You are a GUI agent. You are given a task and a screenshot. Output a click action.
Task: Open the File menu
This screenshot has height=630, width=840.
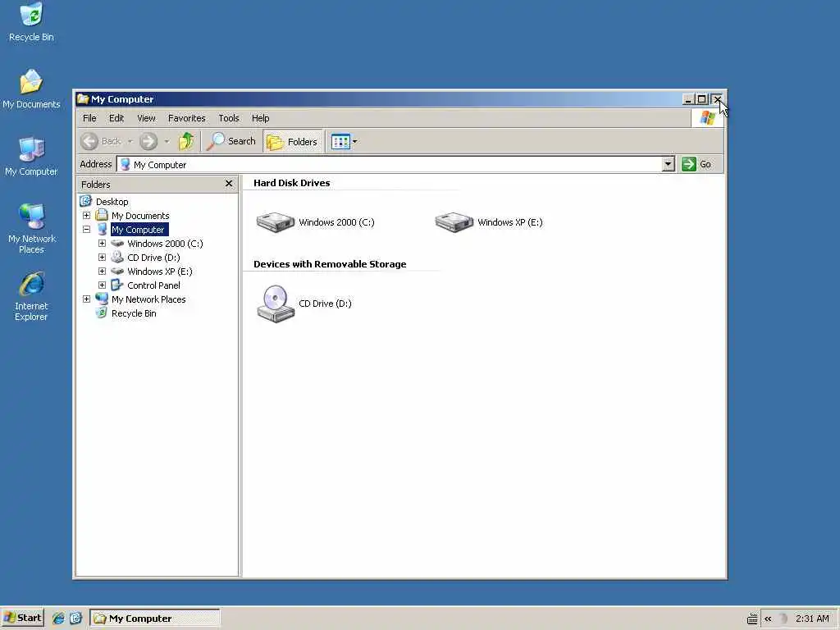point(89,118)
